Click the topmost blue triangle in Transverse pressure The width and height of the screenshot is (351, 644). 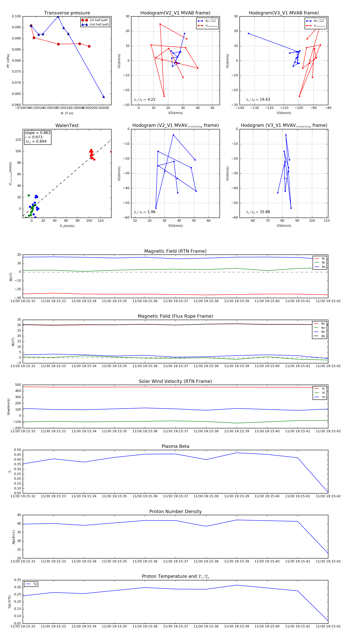(58, 17)
